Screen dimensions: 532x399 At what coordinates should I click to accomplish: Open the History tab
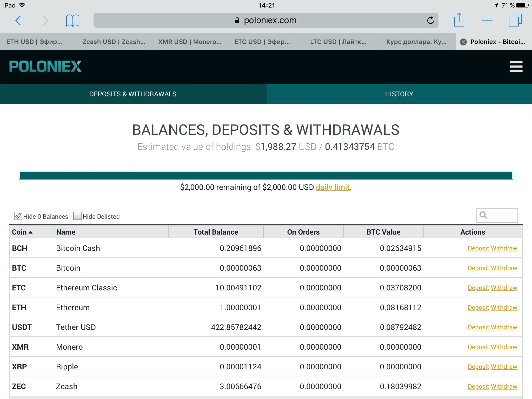399,94
